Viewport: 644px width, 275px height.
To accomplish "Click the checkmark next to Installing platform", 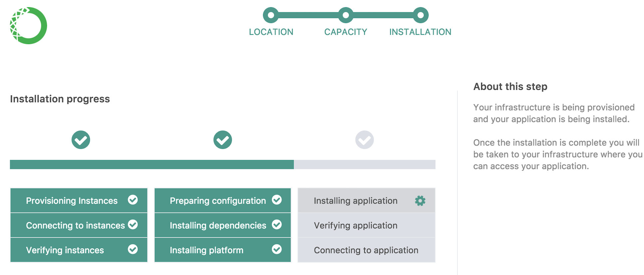I will tap(277, 249).
